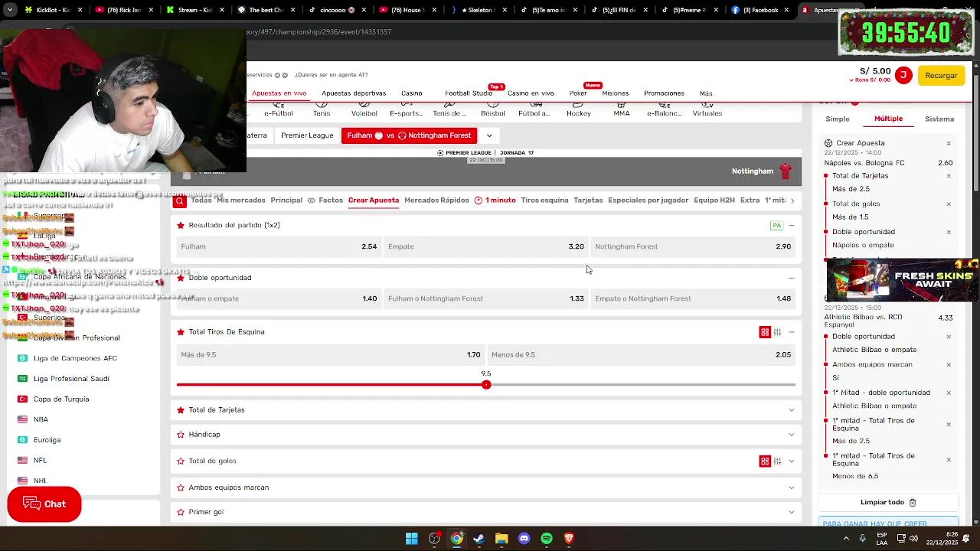Select the Hockey sport icon

pos(579,110)
